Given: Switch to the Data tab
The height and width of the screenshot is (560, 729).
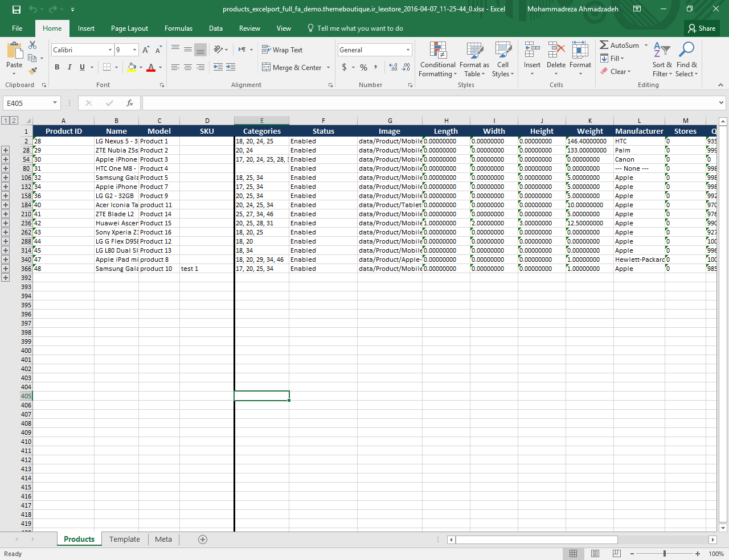Looking at the screenshot, I should (216, 28).
